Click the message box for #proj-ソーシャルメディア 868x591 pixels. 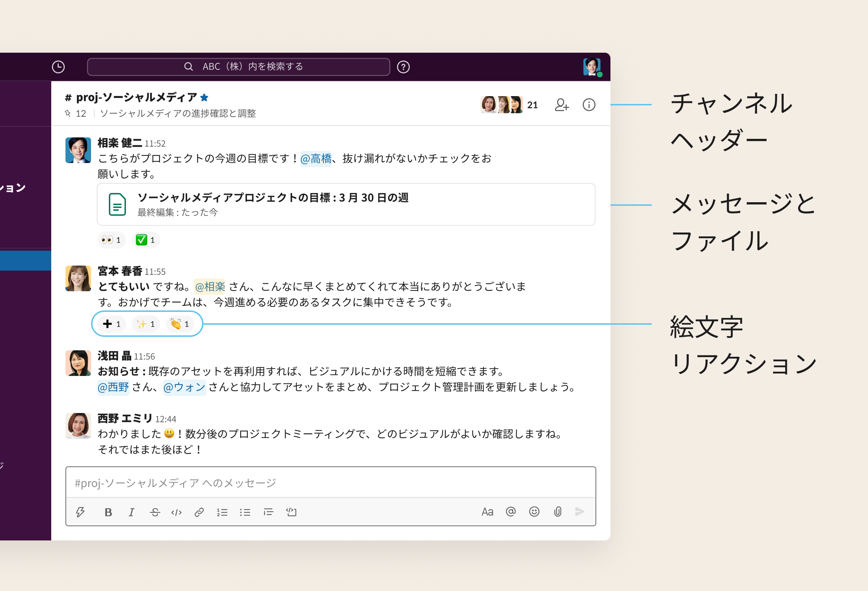(x=330, y=483)
